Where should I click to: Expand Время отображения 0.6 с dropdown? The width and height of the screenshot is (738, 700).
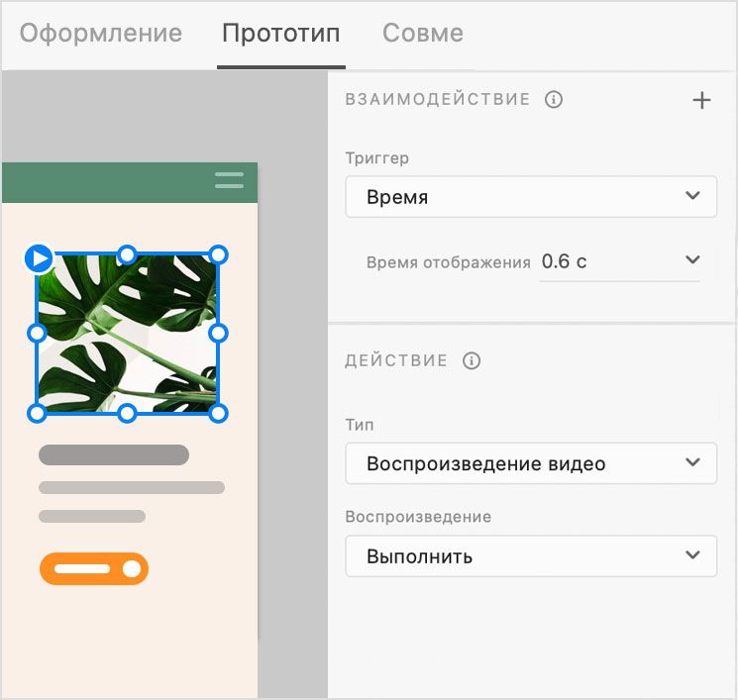coord(620,261)
